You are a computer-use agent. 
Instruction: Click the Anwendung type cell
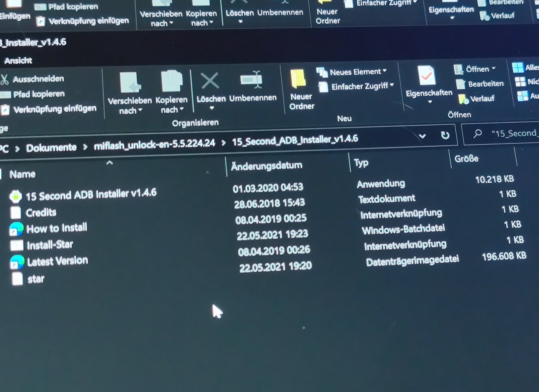[381, 184]
